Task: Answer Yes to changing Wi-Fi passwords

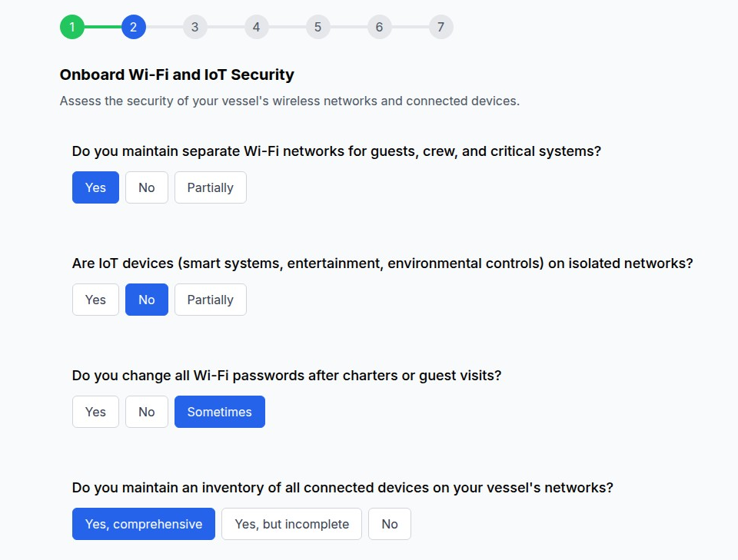Action: (95, 412)
